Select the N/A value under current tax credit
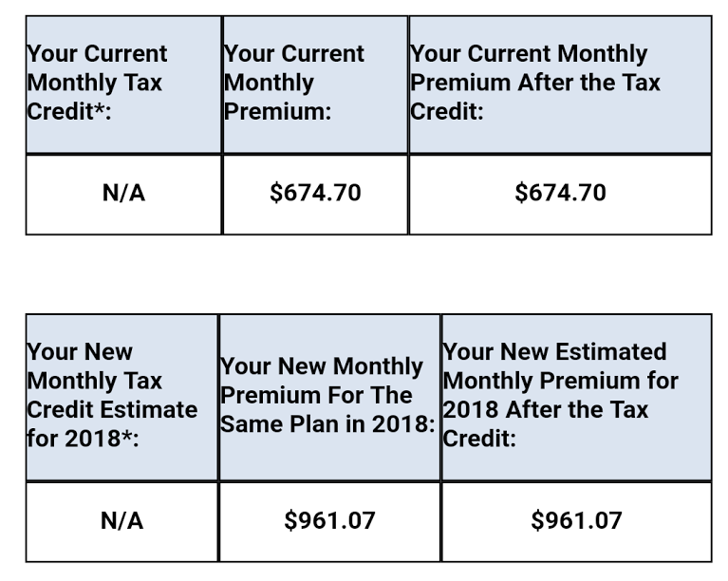 123,194
